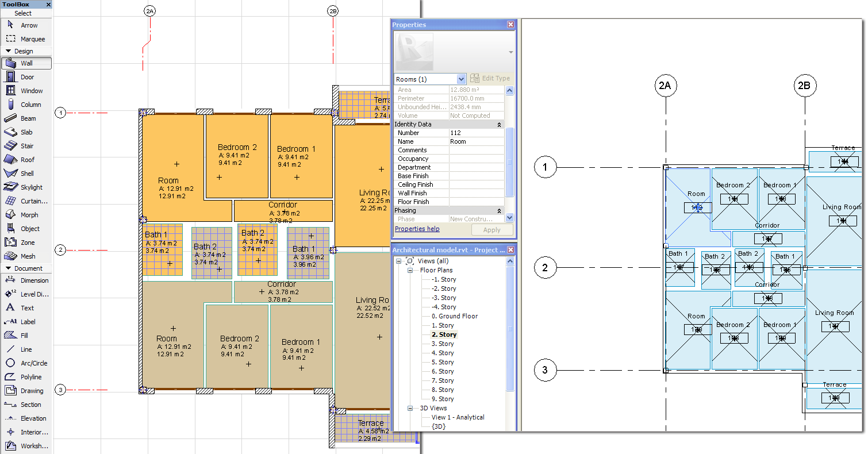Pick the Window tool
Screen dimensions: 868x454
26,91
